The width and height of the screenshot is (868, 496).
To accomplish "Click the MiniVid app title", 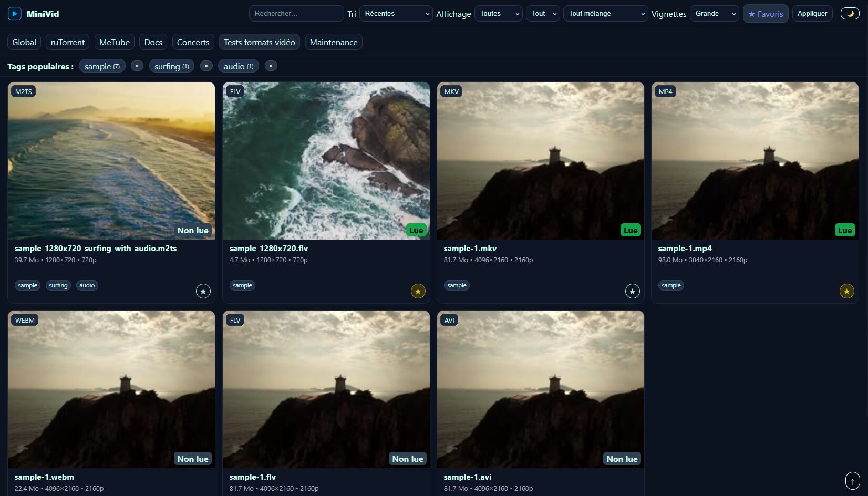I will 43,14.
